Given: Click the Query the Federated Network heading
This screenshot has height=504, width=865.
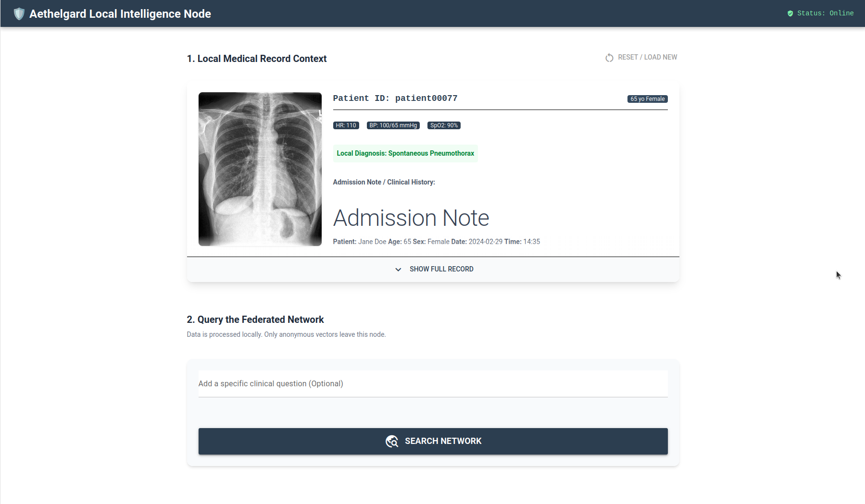Looking at the screenshot, I should [255, 320].
